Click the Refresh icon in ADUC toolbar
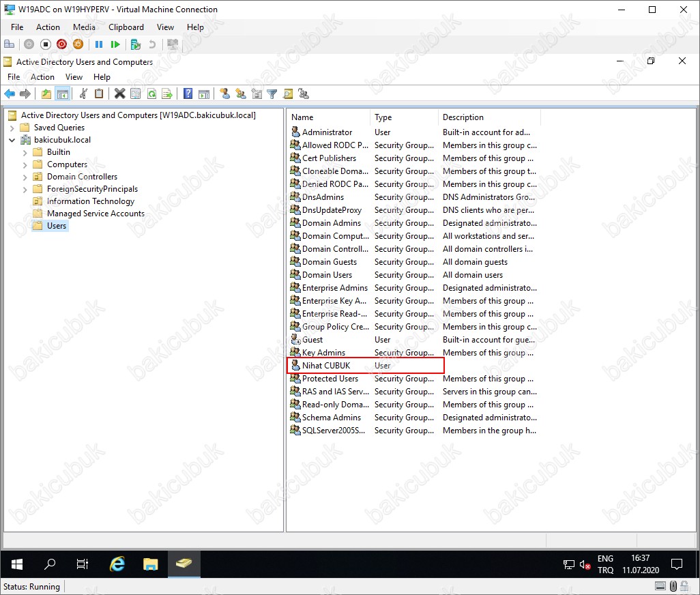Screen dimensions: 700x595 tap(151, 93)
